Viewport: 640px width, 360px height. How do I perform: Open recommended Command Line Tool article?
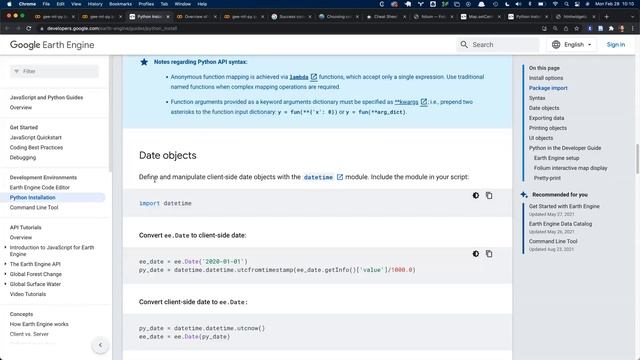click(553, 241)
